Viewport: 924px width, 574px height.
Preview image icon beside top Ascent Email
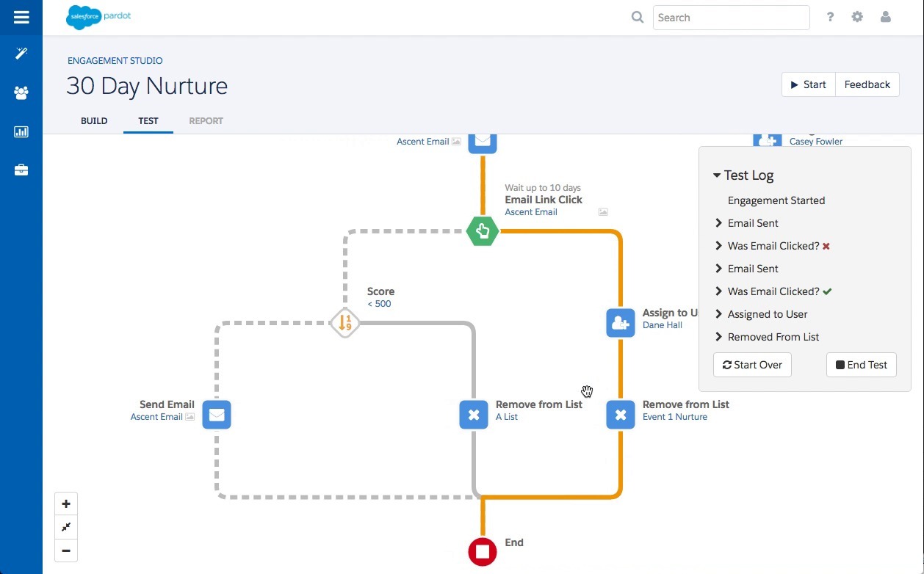pyautogui.click(x=457, y=142)
